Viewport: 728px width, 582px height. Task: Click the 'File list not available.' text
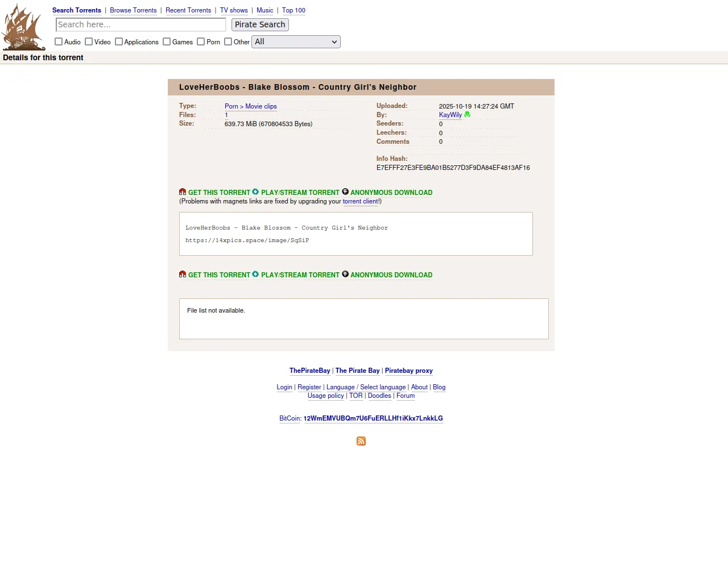pyautogui.click(x=216, y=310)
